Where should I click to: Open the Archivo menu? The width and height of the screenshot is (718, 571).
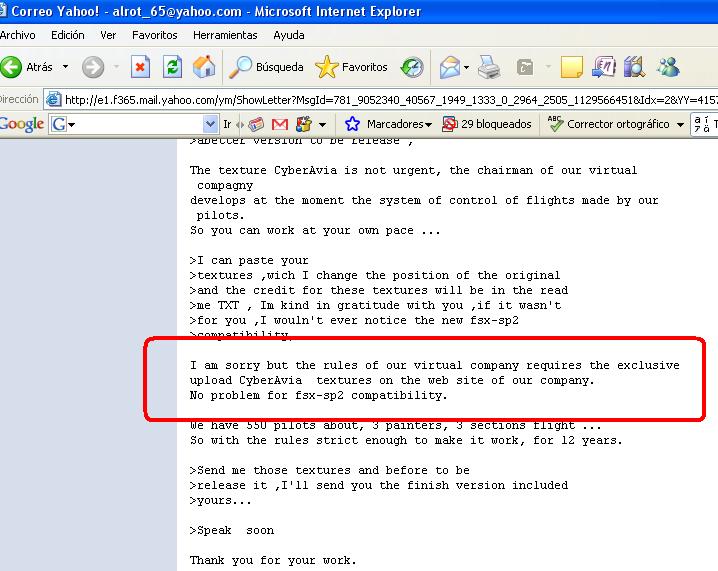(x=17, y=35)
